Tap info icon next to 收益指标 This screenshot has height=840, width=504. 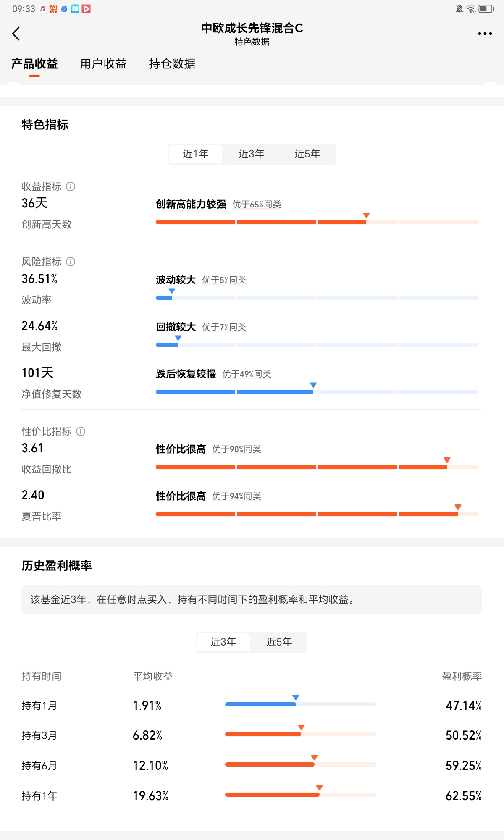pos(71,186)
